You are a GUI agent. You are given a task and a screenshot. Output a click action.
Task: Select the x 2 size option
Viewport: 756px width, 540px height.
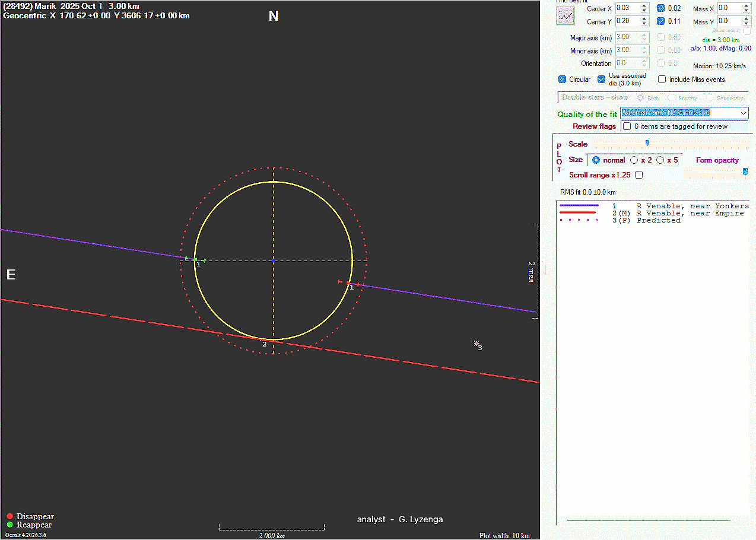click(x=634, y=160)
